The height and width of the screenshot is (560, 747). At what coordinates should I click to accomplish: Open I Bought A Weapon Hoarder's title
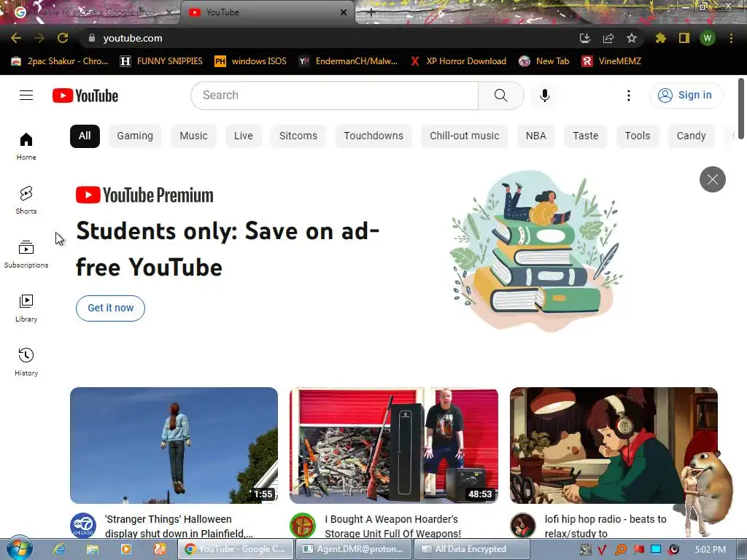pos(393,526)
